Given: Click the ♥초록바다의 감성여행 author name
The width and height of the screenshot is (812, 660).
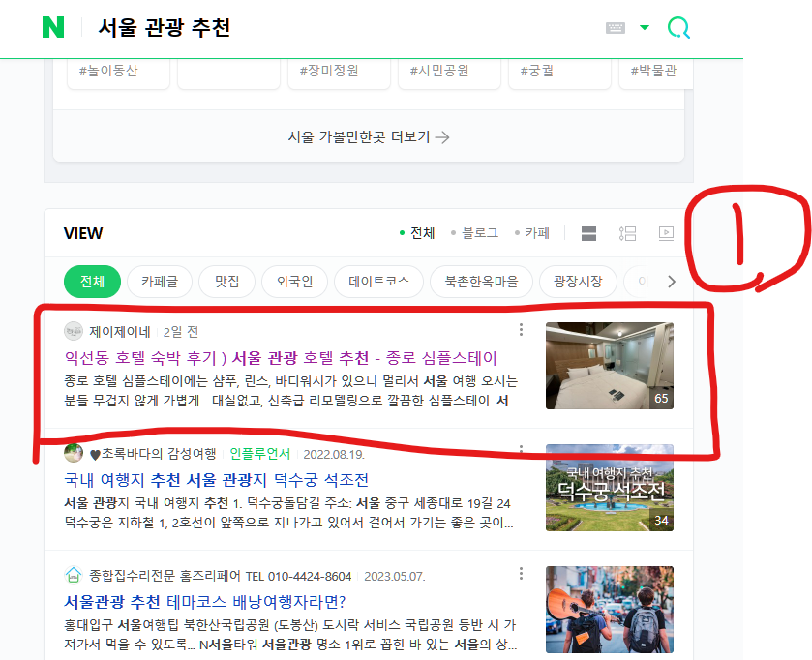Looking at the screenshot, I should [x=153, y=454].
